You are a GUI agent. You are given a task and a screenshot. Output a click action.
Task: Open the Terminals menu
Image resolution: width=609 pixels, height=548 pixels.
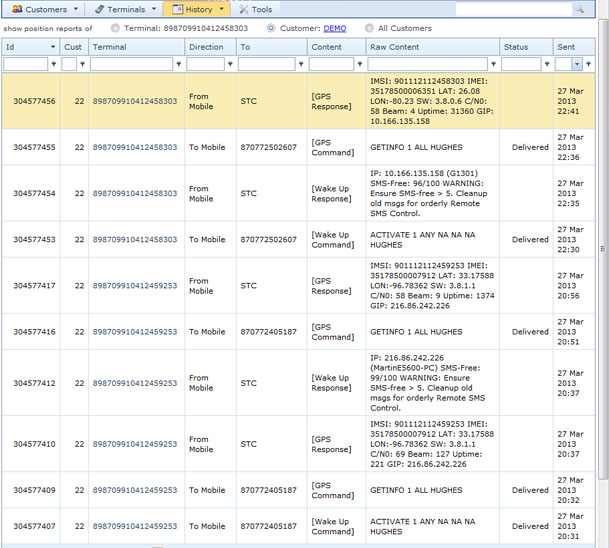coord(125,9)
